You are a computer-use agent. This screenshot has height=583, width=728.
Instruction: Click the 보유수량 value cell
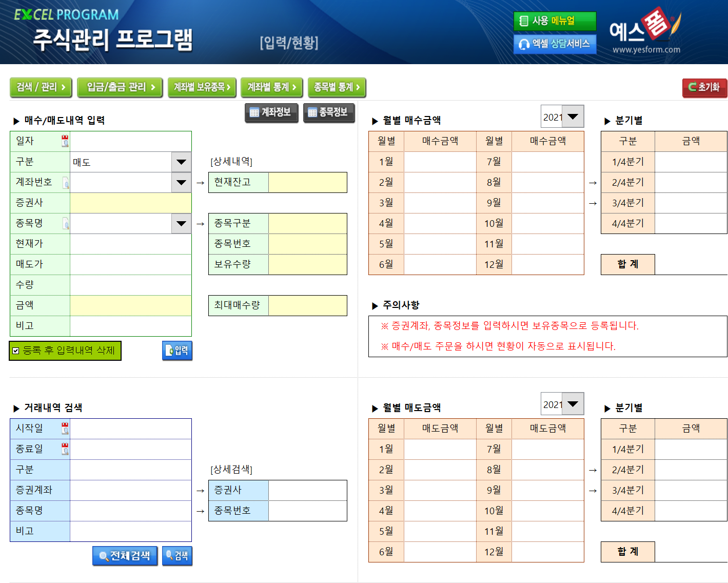click(x=307, y=264)
